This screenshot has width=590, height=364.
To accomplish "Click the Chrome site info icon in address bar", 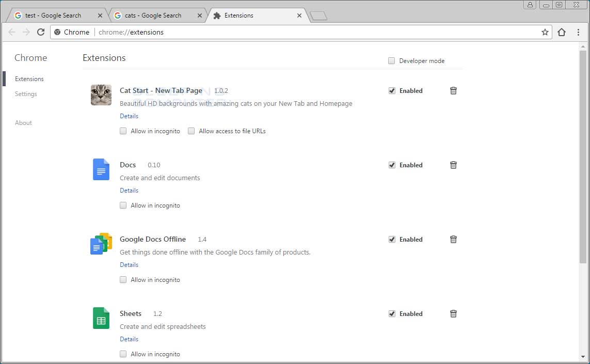I will [x=57, y=33].
